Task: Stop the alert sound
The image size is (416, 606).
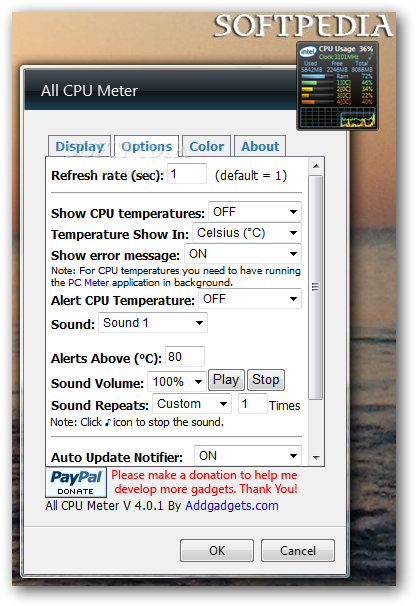Action: tap(266, 380)
